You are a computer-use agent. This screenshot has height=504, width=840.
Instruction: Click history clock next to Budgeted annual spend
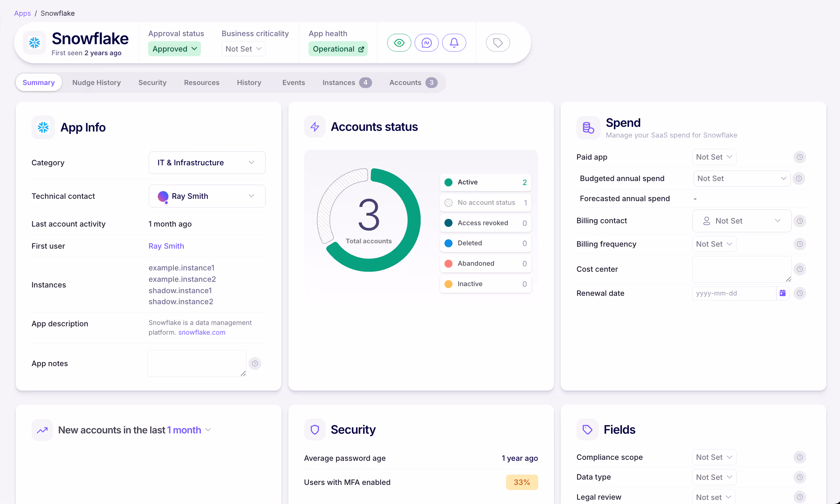(799, 178)
